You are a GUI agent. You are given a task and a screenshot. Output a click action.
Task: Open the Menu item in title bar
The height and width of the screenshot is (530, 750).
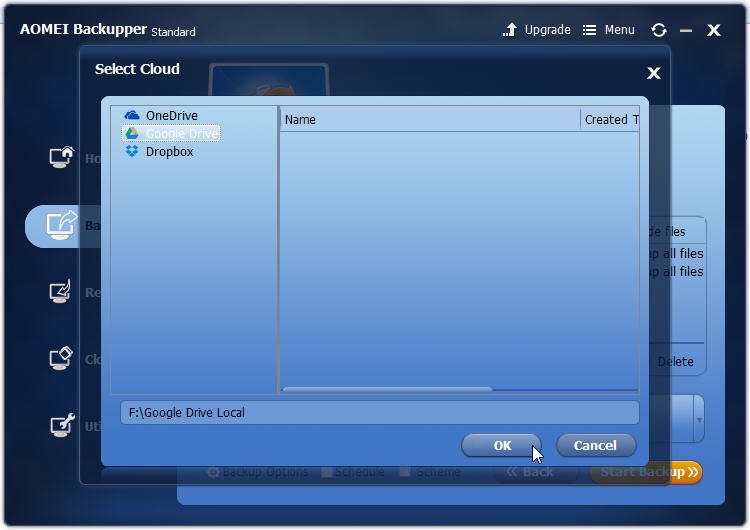pos(619,30)
